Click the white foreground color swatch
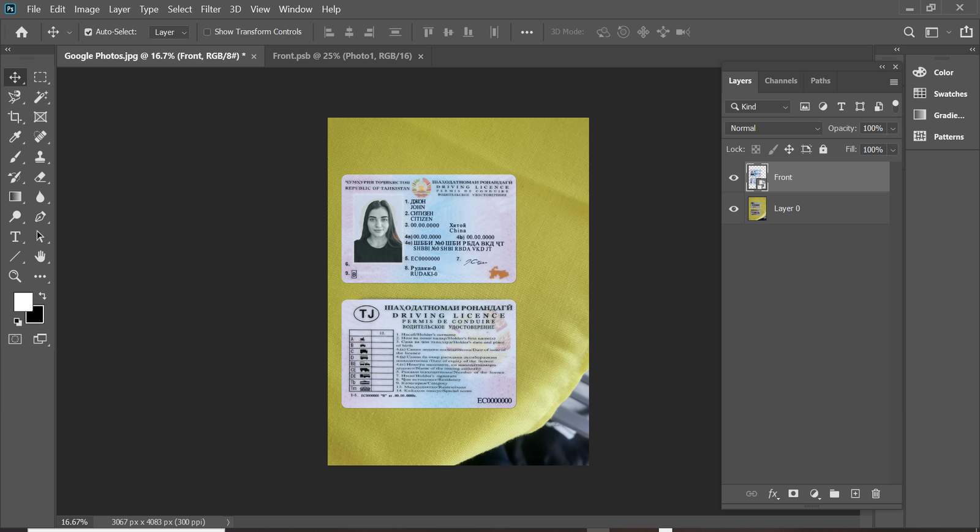Viewport: 980px width, 532px height. [x=21, y=301]
